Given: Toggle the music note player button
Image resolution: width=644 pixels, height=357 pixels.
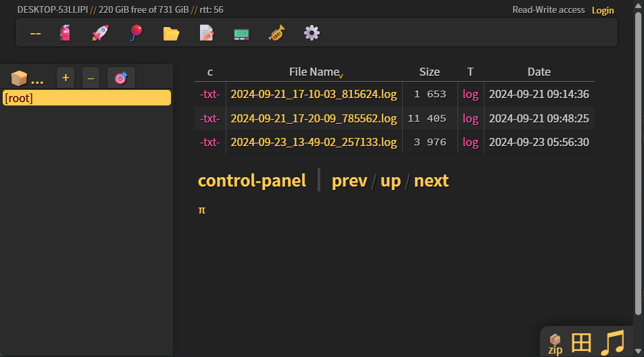Looking at the screenshot, I should (612, 342).
